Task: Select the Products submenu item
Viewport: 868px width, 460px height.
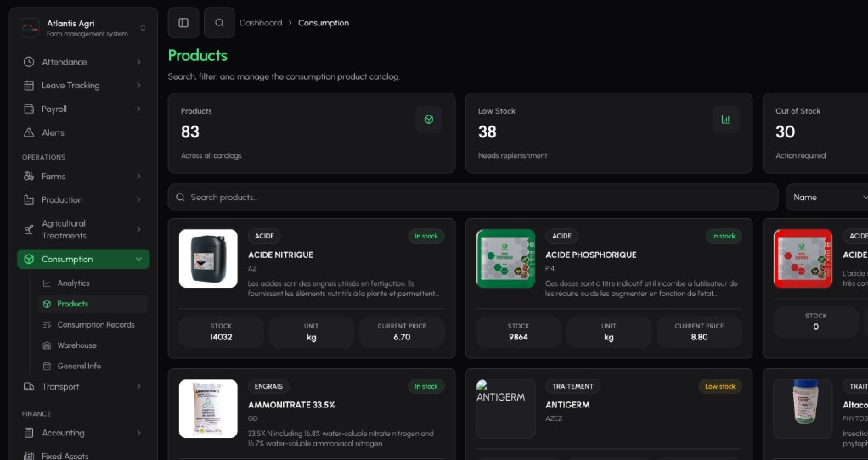Action: (x=93, y=304)
